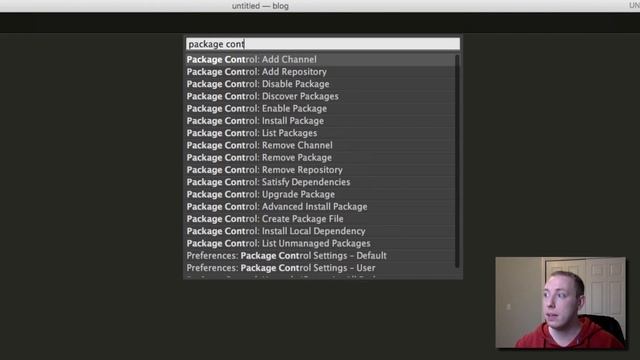Choose Package Control: Discover Packages
The width and height of the screenshot is (640, 360).
pyautogui.click(x=320, y=96)
